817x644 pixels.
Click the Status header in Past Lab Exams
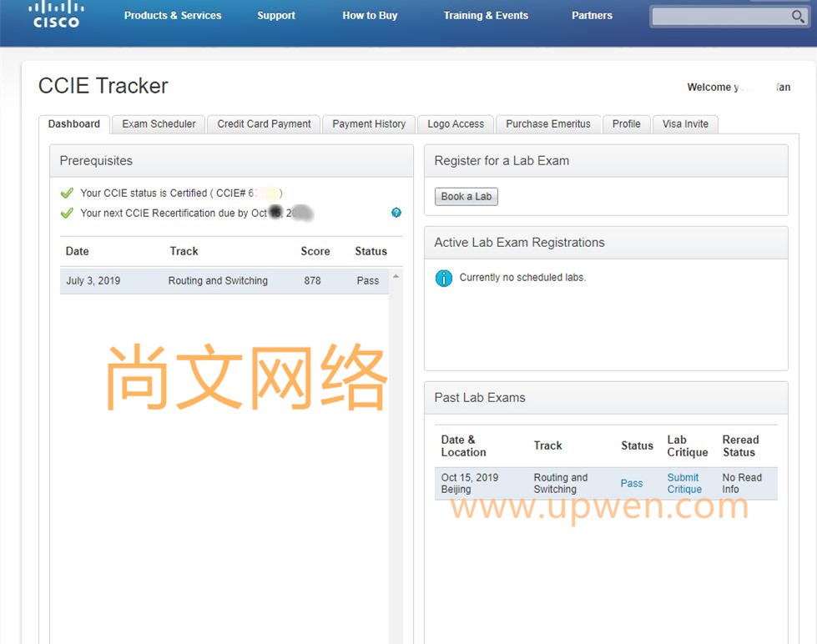[637, 446]
